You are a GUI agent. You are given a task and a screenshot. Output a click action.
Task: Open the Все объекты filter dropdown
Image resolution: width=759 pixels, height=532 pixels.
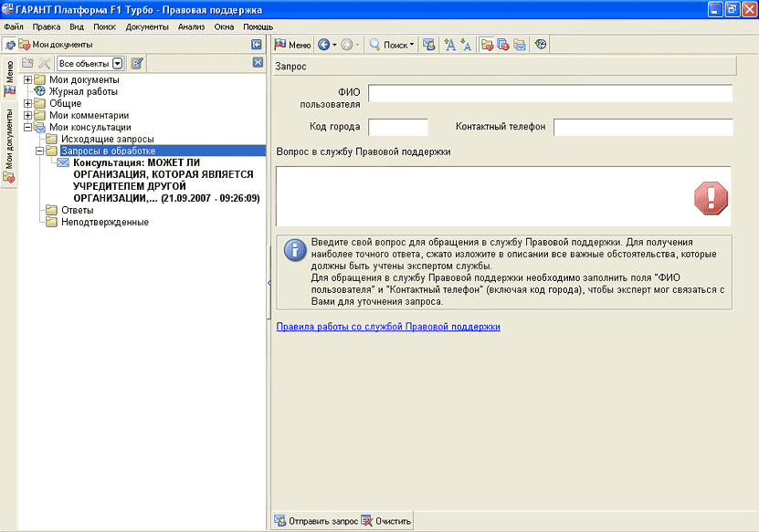click(x=117, y=63)
